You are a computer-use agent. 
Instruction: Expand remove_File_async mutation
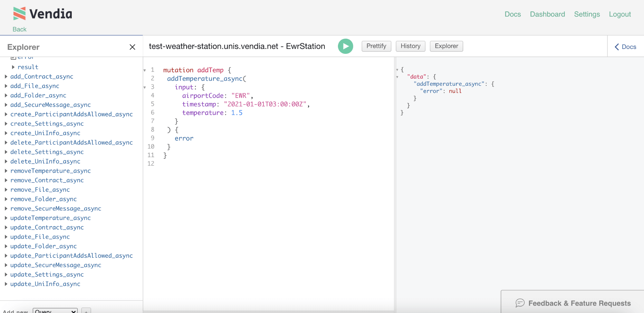(x=6, y=190)
